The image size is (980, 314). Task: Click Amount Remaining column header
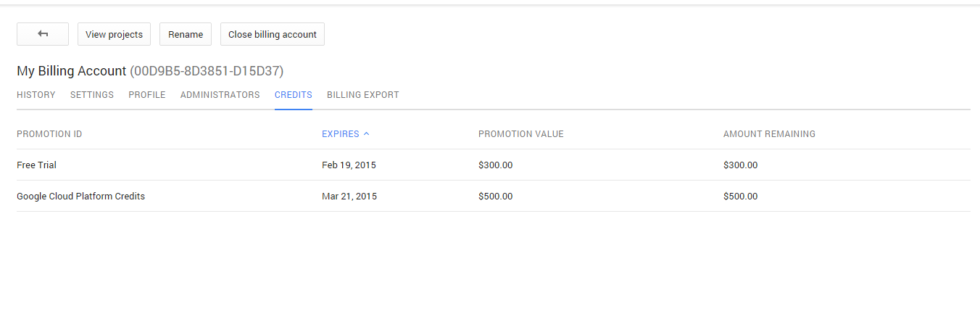click(769, 134)
